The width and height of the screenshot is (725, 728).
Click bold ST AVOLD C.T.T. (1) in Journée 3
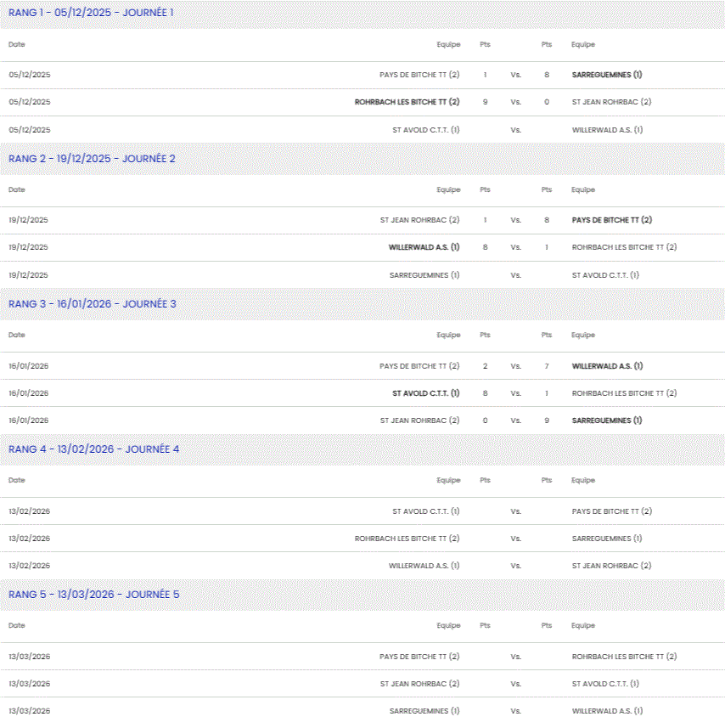click(425, 393)
